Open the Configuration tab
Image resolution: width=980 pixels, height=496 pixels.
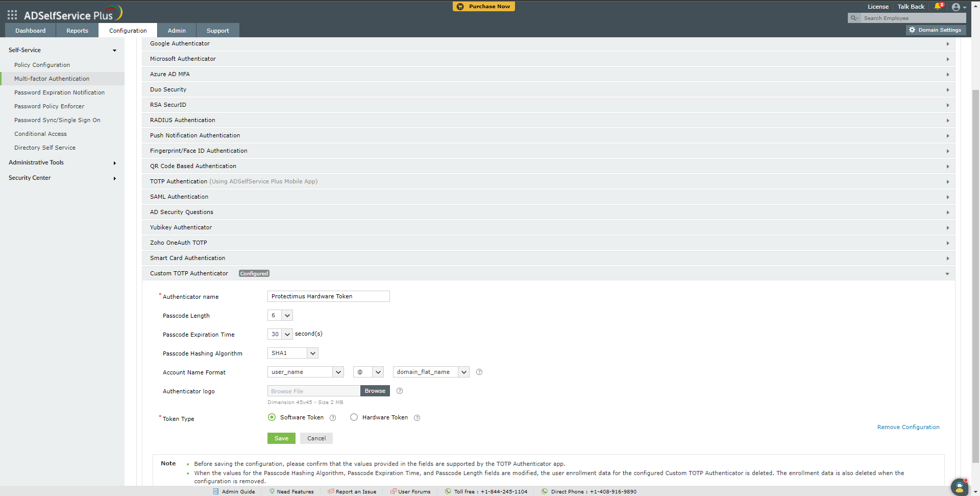pos(128,31)
